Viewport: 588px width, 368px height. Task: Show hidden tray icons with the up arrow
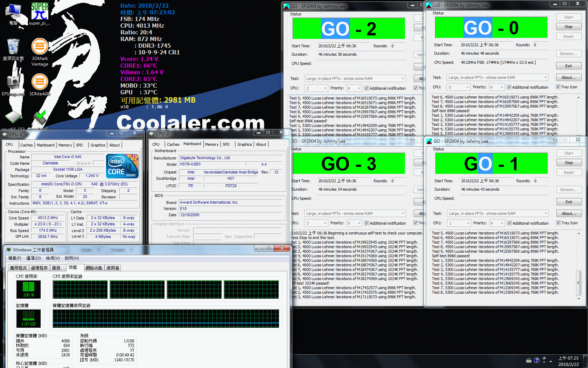pos(551,361)
